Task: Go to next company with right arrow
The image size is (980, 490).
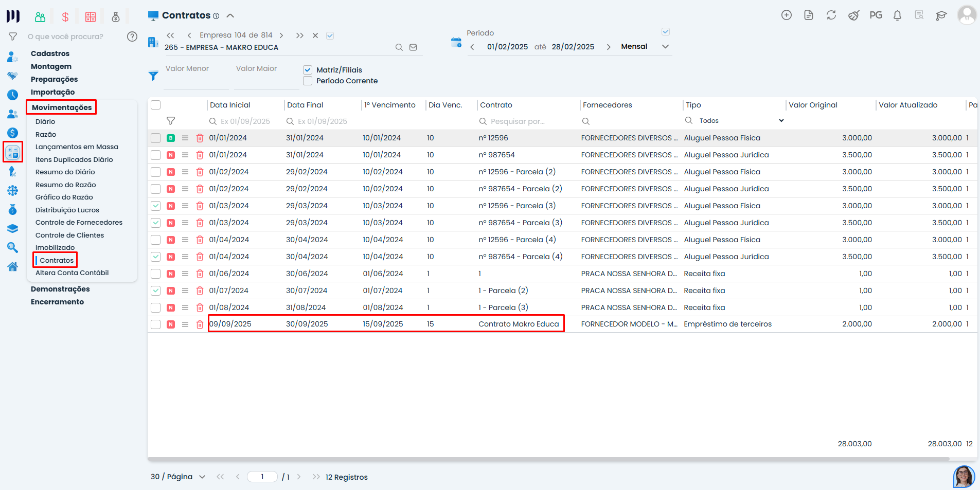Action: click(281, 35)
